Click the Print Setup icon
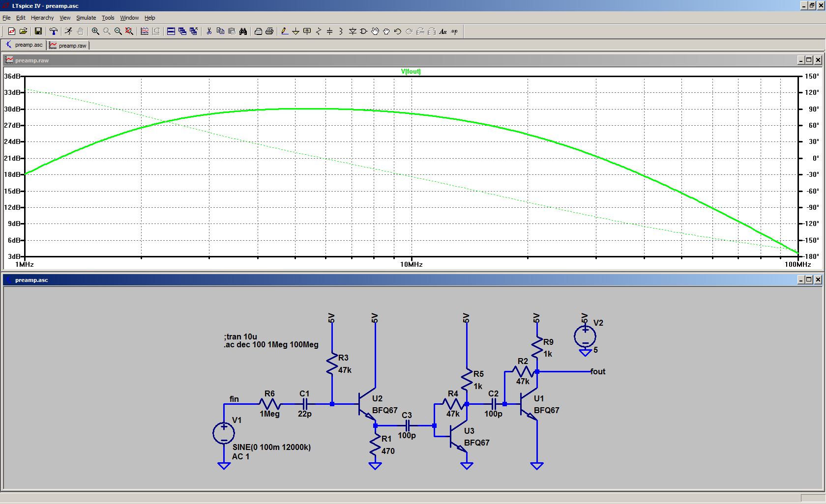The width and height of the screenshot is (826, 504). tap(258, 31)
